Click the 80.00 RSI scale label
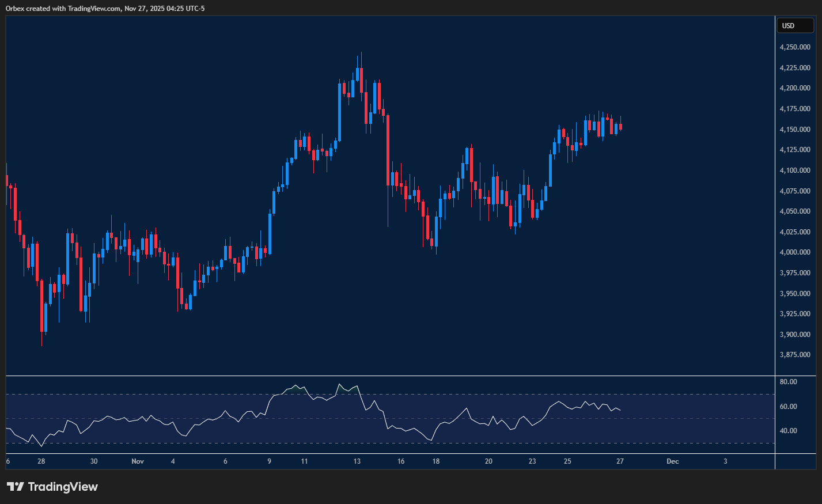The width and height of the screenshot is (822, 504). tap(789, 381)
